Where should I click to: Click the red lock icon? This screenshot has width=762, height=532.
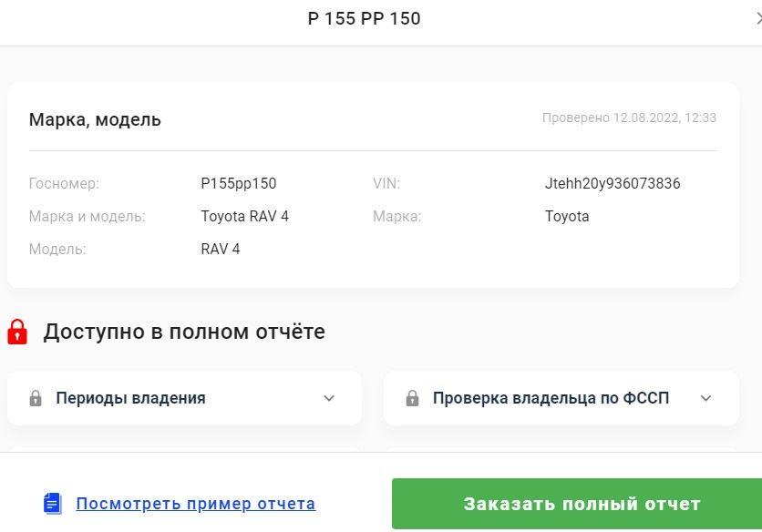17,332
